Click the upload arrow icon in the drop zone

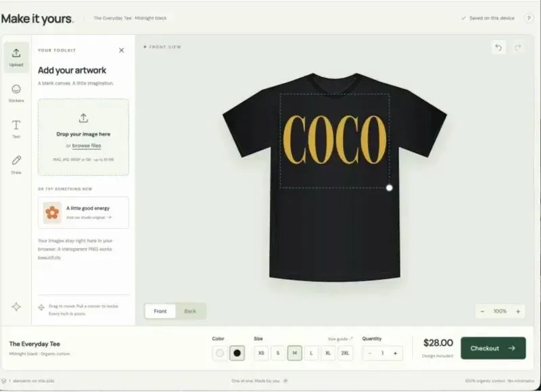(83, 118)
